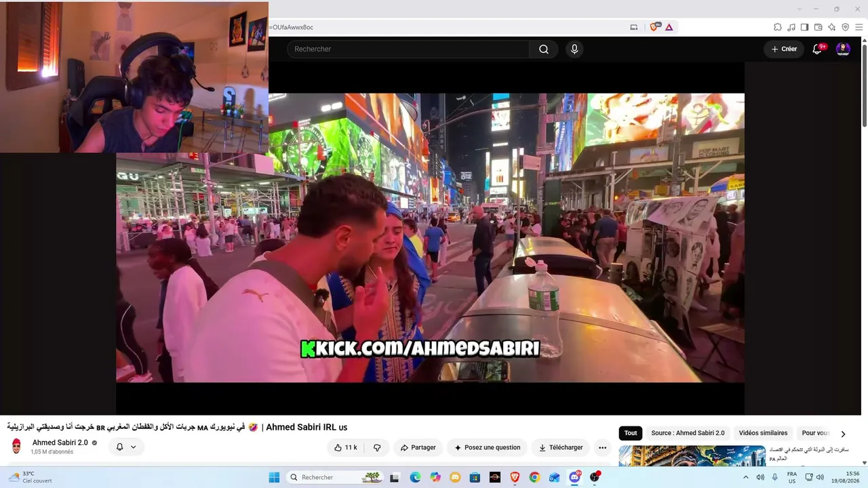The height and width of the screenshot is (488, 868).
Task: Open the YouTube account avatar menu
Action: click(843, 49)
